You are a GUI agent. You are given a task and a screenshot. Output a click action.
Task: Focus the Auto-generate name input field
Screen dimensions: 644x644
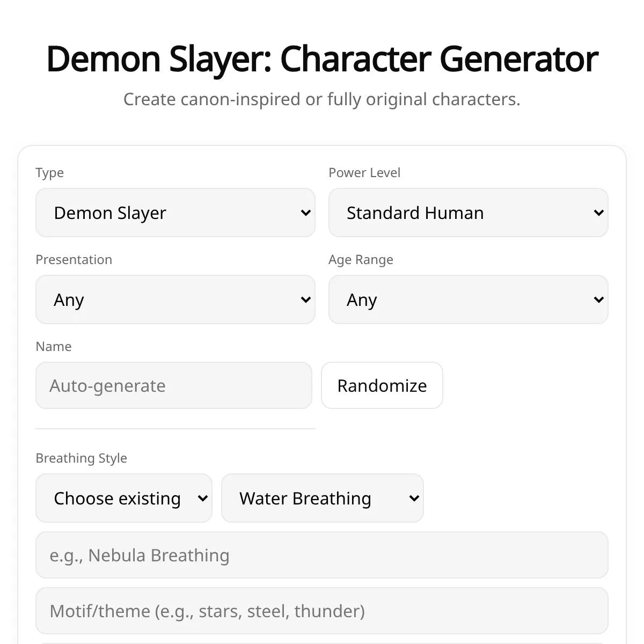click(x=173, y=385)
